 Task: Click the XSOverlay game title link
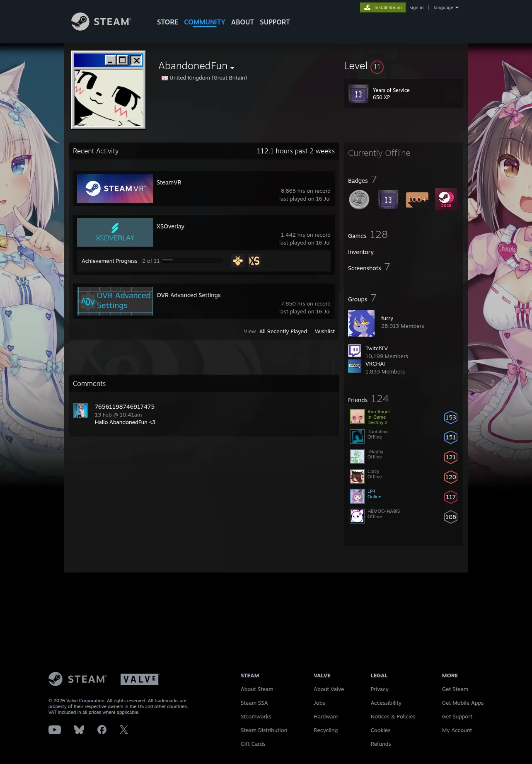(x=170, y=226)
